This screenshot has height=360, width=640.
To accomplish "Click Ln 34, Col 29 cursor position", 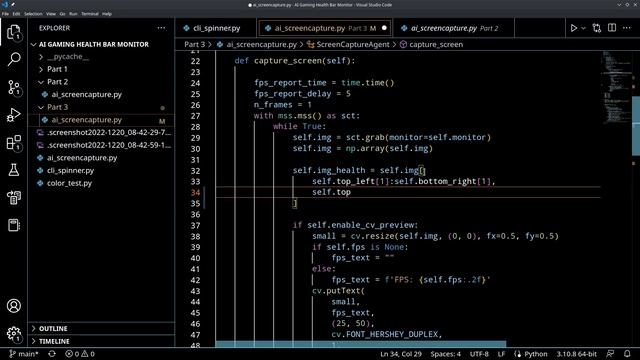I will coord(401,354).
